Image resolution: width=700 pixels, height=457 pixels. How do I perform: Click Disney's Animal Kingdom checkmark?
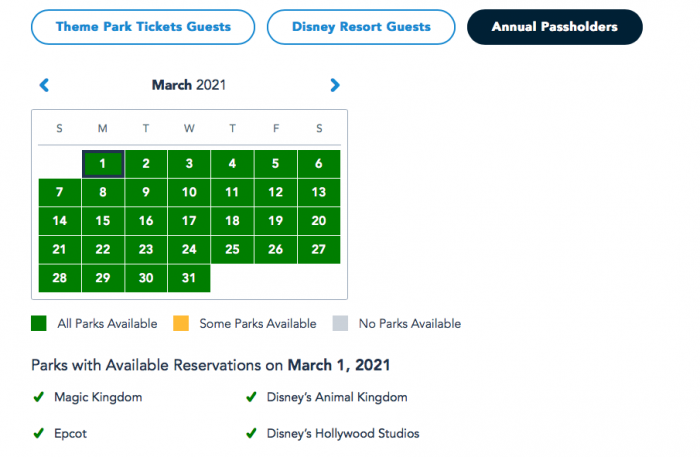click(x=251, y=397)
